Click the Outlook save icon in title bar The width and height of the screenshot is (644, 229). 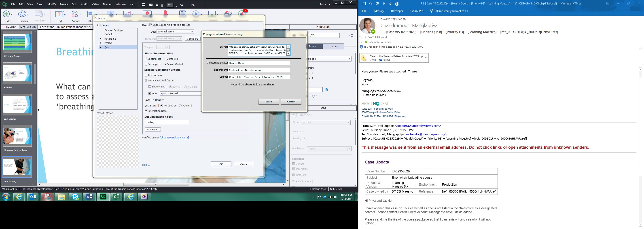click(364, 4)
